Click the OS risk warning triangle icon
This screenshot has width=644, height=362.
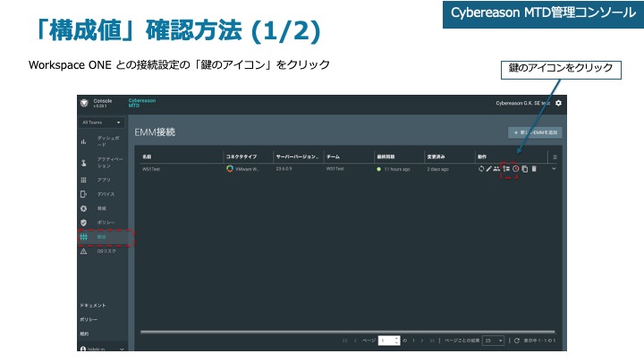pos(83,251)
